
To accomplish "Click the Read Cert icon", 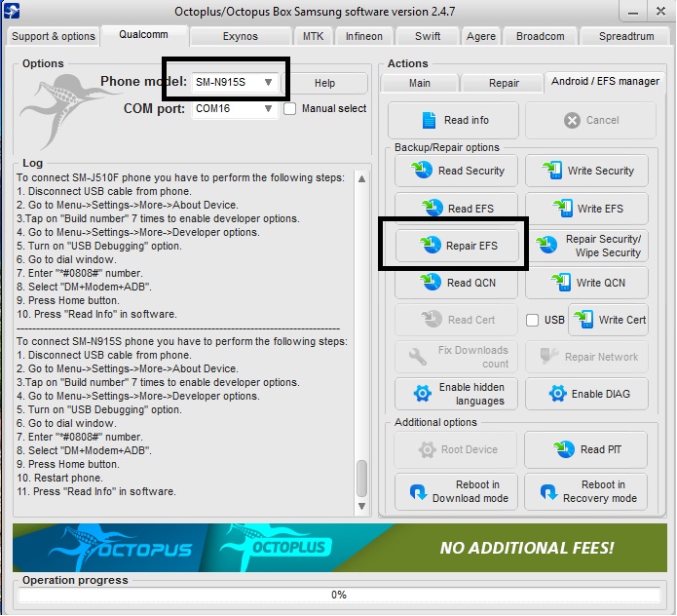I will [432, 320].
